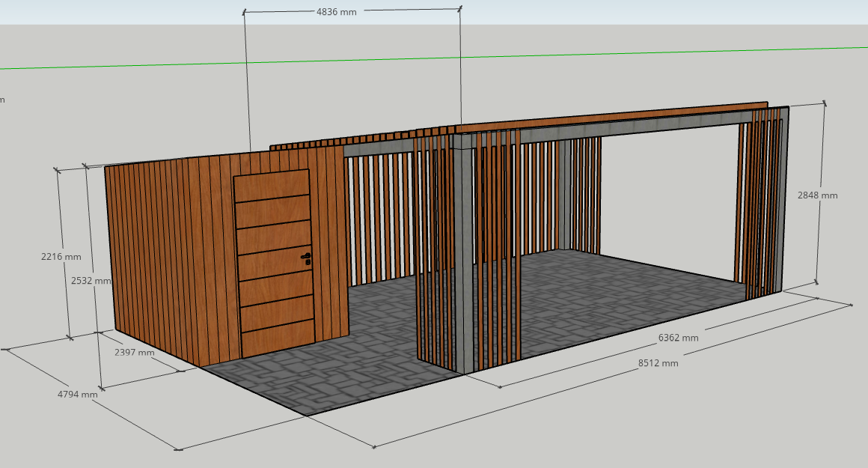868x468 pixels.
Task: Click the 2532 mm dimension label
Action: tap(91, 281)
